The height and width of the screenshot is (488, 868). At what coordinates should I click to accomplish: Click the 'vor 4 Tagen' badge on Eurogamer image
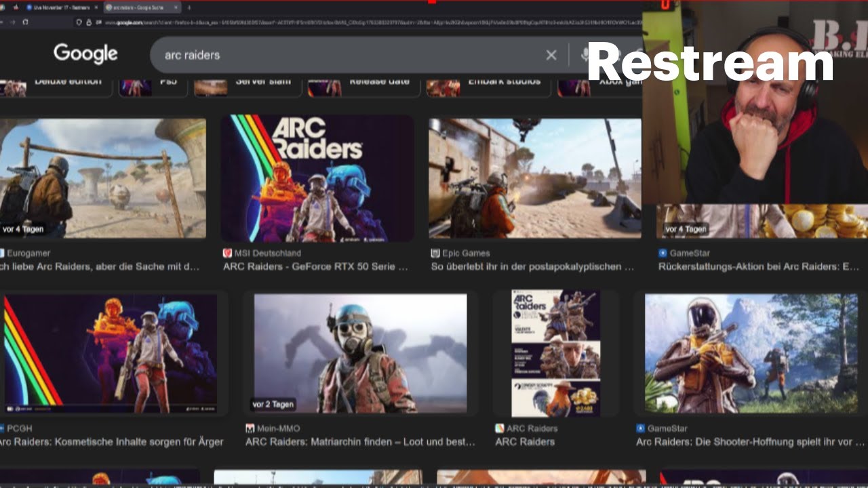coord(23,229)
